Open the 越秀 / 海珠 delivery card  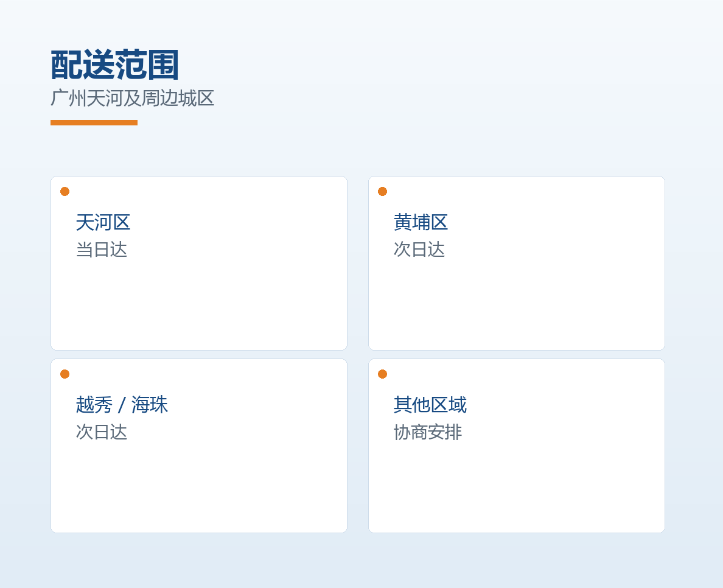199,446
